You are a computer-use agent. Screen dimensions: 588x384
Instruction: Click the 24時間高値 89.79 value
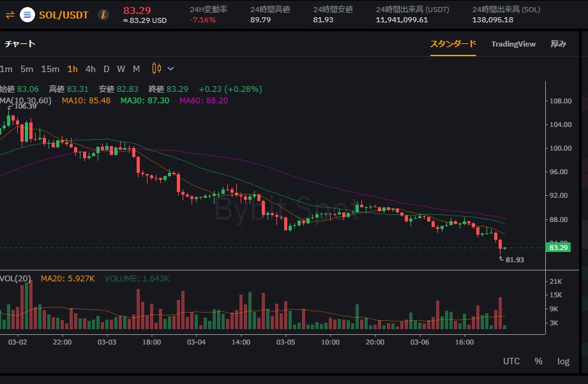pyautogui.click(x=260, y=20)
